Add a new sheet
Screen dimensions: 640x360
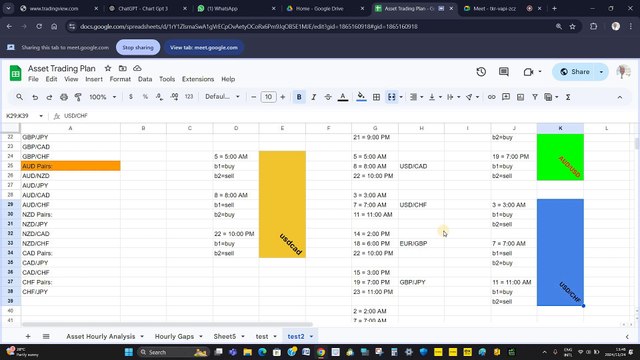[x=28, y=336]
